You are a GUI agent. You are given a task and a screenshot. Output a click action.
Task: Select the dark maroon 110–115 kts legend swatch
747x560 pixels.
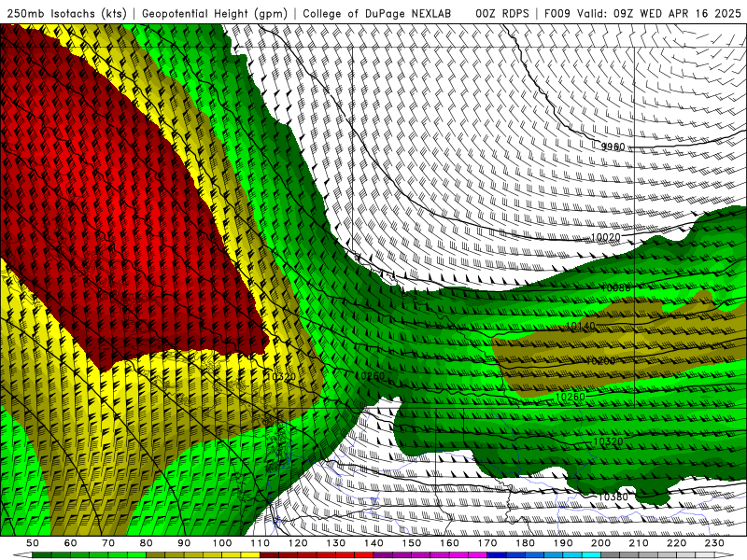(269, 555)
